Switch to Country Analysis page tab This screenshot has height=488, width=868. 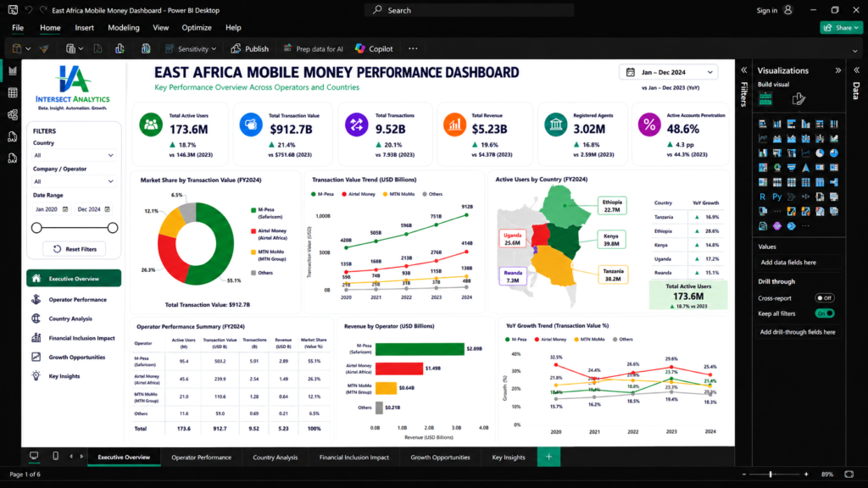click(275, 457)
